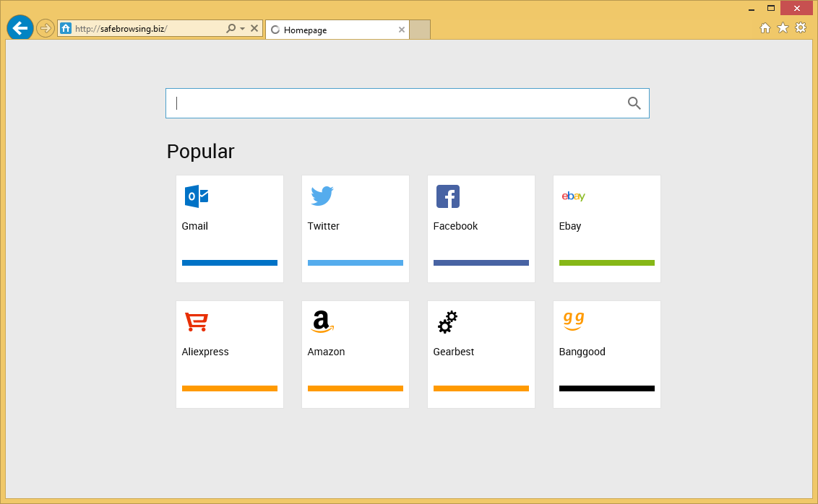
Task: Minimize the browser window
Action: tap(752, 9)
